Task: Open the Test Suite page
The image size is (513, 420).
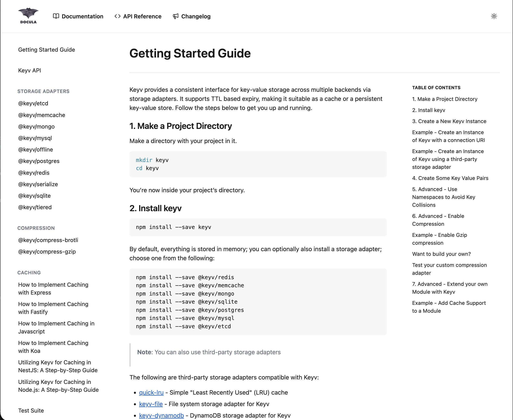Action: pyautogui.click(x=31, y=411)
